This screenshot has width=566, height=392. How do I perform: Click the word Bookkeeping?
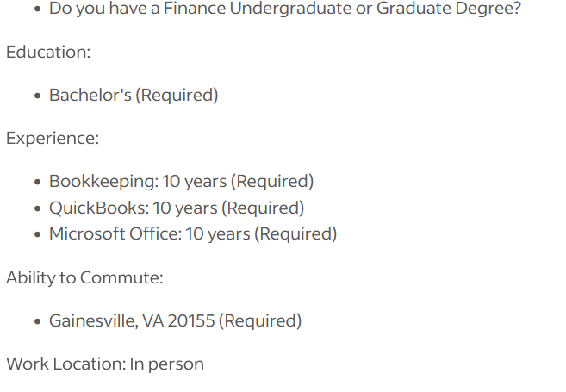(x=103, y=181)
